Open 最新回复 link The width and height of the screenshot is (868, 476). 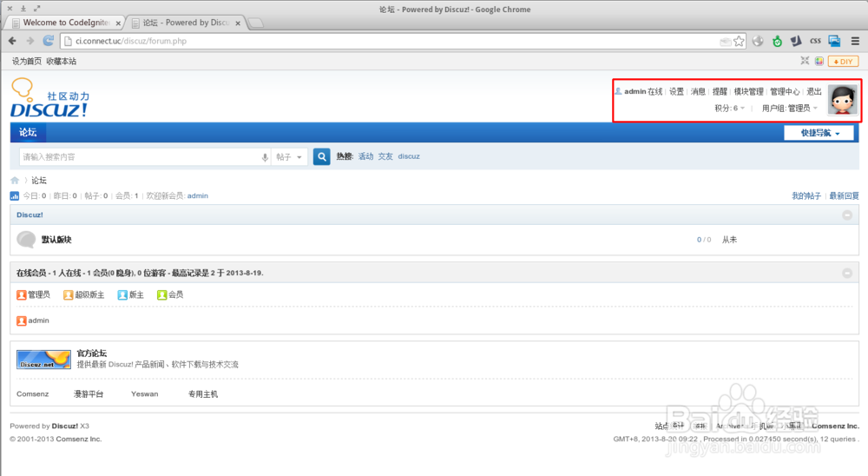pos(845,195)
